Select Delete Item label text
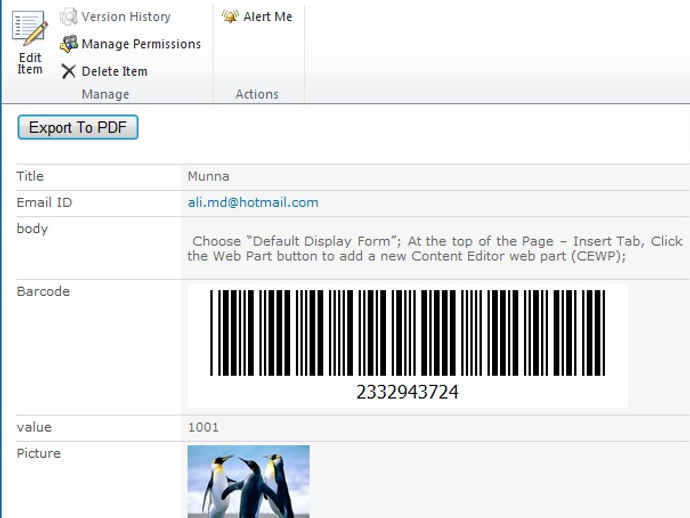 pos(114,71)
